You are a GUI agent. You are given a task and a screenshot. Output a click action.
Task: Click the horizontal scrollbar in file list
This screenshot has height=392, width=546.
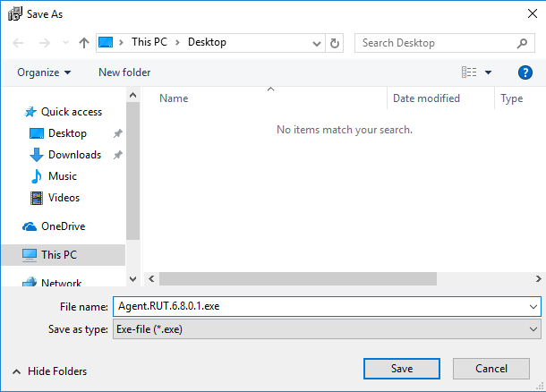click(x=295, y=279)
